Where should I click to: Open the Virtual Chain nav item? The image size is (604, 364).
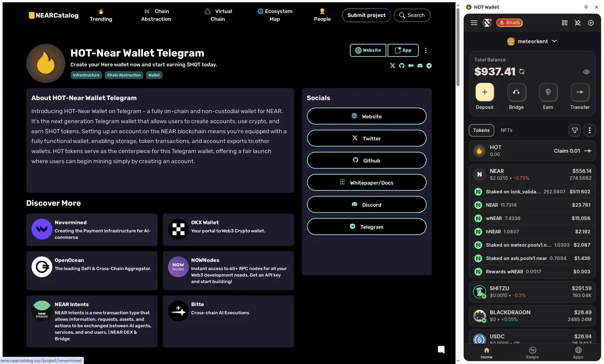(218, 15)
